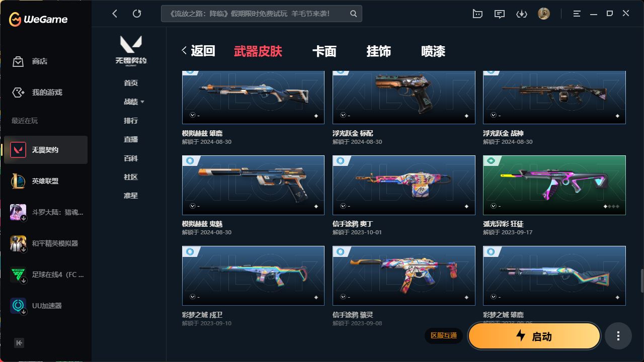Click the skin list vertical scrollbar thumb
This screenshot has height=362, width=644.
[641, 281]
